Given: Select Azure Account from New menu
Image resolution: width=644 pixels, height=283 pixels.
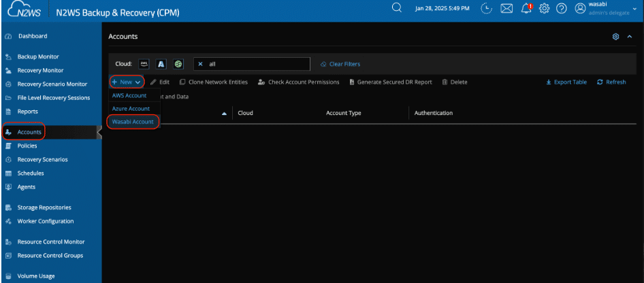Looking at the screenshot, I should click(x=131, y=109).
